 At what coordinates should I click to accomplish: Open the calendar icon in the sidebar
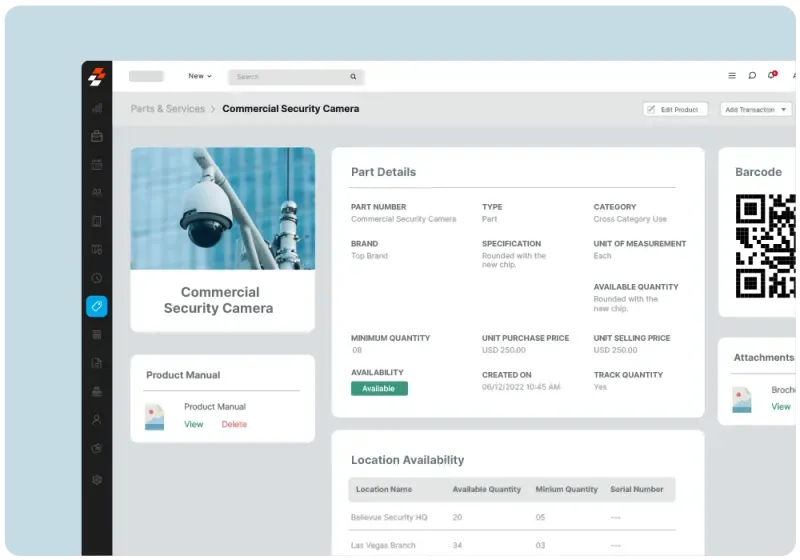coord(97,164)
